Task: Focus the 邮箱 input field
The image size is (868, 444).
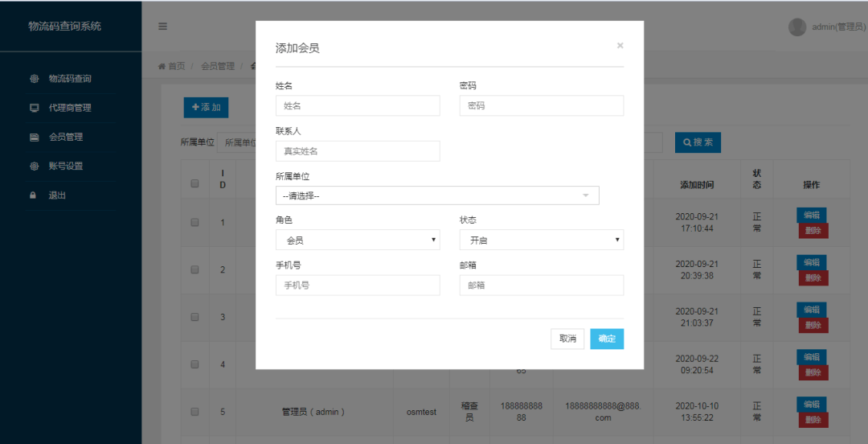Action: tap(541, 285)
